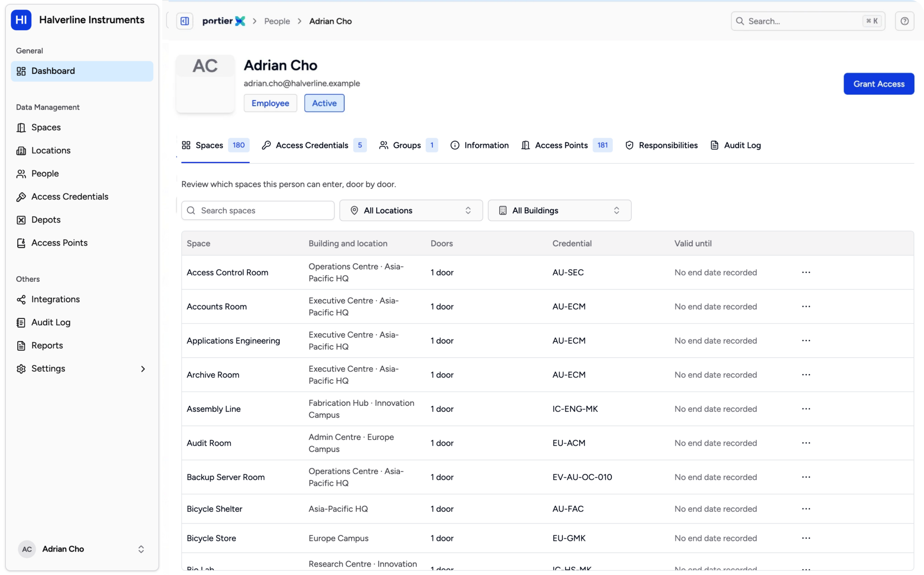Open row menu for Backup Server Room

(806, 477)
